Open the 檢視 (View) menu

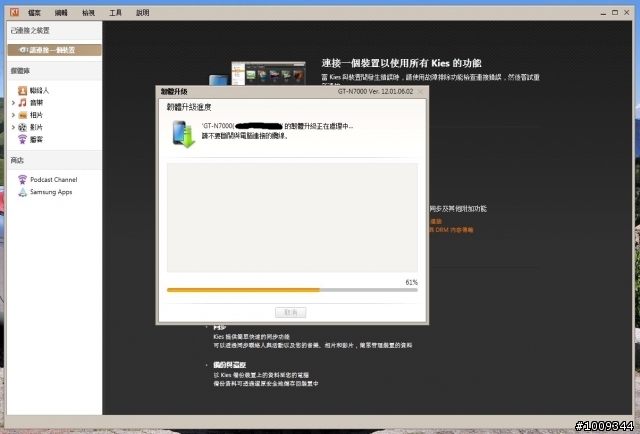(x=88, y=13)
